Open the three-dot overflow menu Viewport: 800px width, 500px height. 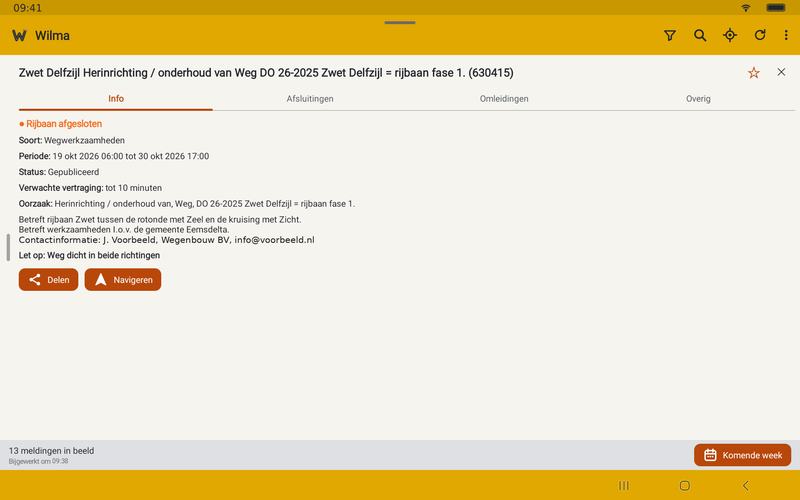pos(786,35)
